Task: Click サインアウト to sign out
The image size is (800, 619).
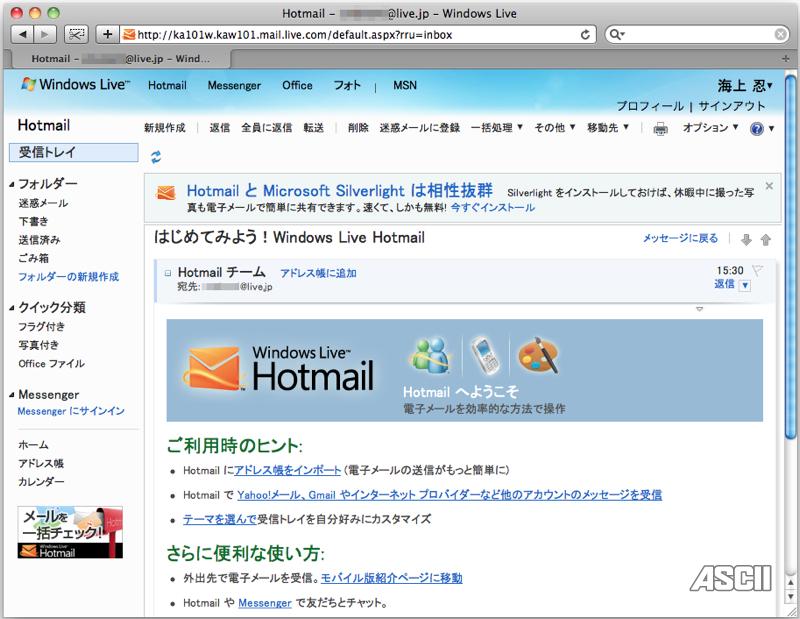Action: click(x=732, y=106)
